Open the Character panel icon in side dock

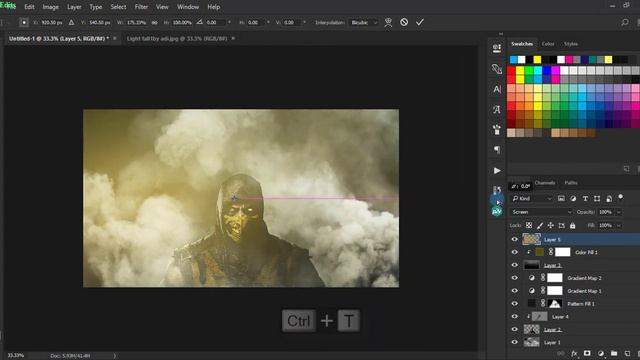click(497, 89)
